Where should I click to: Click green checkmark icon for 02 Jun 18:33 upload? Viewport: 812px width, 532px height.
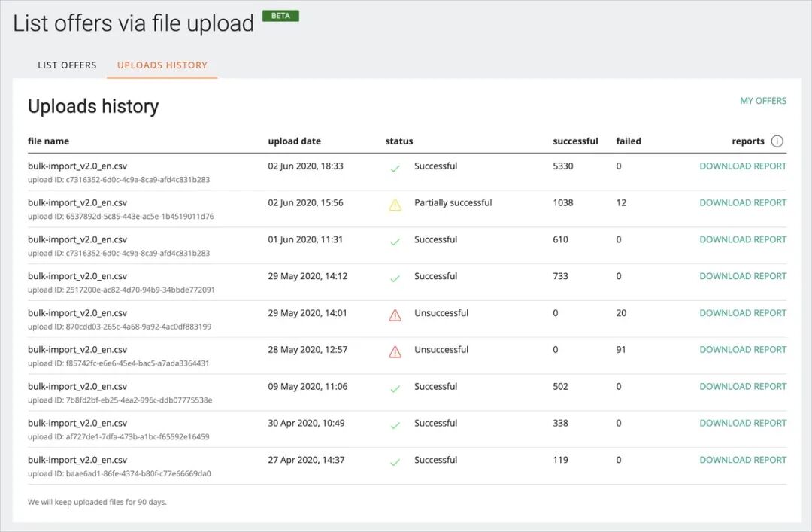click(x=395, y=169)
